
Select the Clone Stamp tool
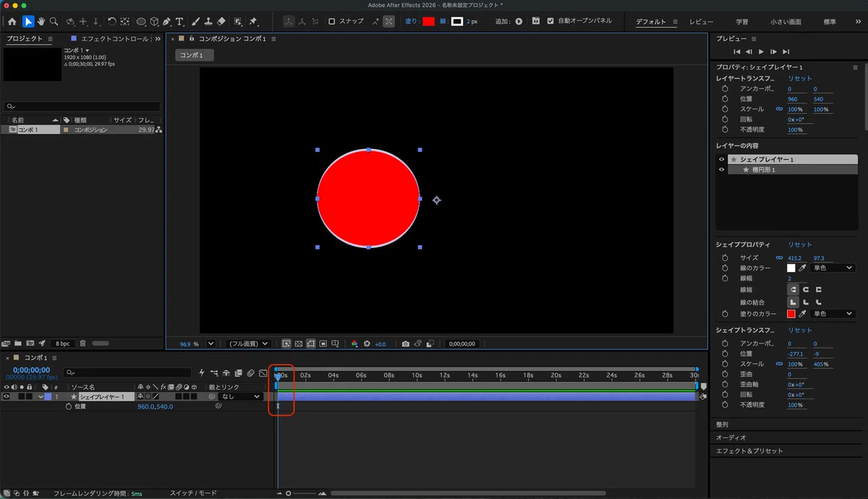[208, 22]
